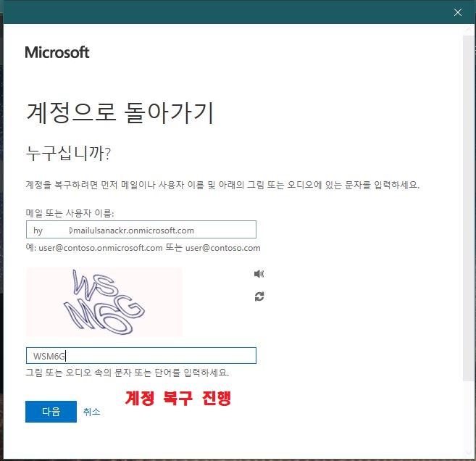Focus the email or username field
Viewport: 476px width, 461px height.
coord(141,230)
